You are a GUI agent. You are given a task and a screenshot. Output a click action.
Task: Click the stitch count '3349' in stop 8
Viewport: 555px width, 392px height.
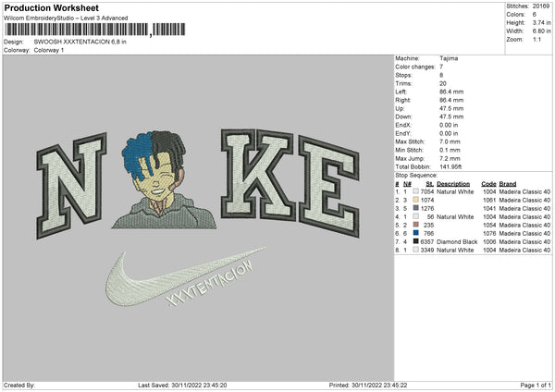pyautogui.click(x=427, y=251)
